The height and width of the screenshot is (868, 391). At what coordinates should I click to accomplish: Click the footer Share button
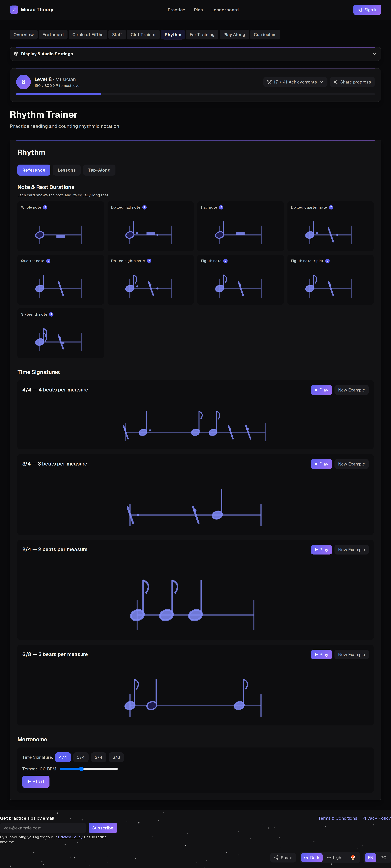(283, 858)
